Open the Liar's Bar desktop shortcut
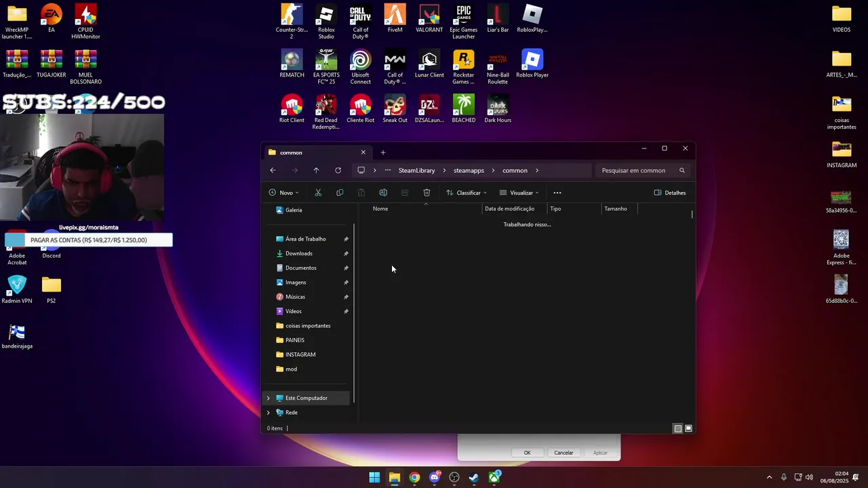The image size is (868, 488). (498, 18)
